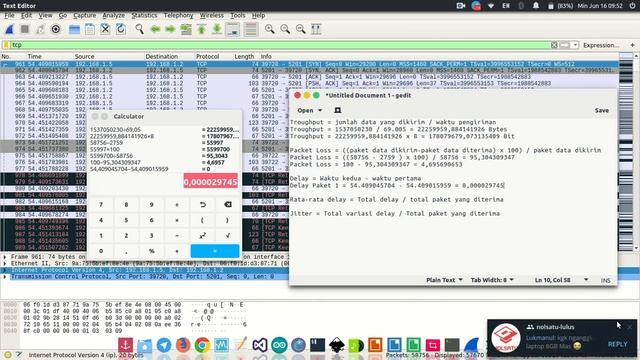Screen dimensions: 640x360
Task: Open display filter history dropdown arrow
Action: tap(575, 45)
